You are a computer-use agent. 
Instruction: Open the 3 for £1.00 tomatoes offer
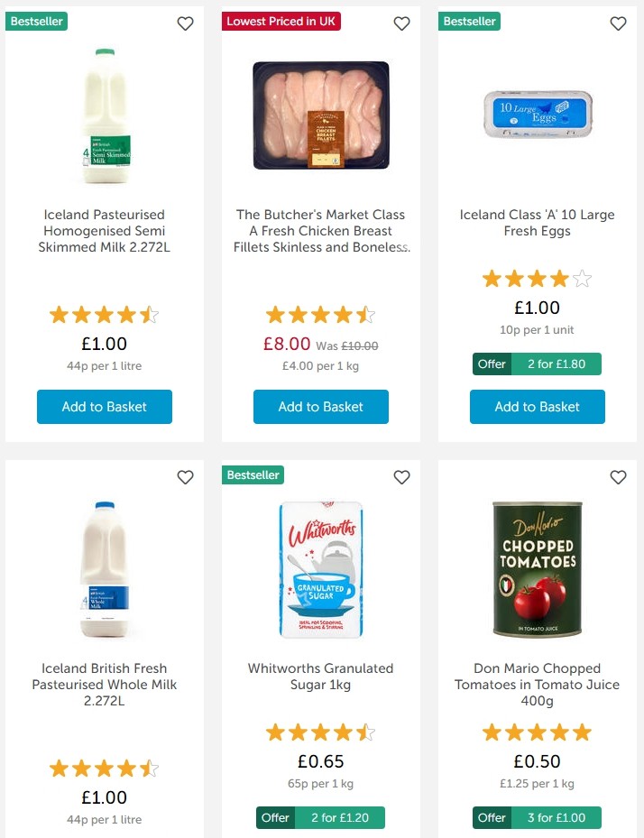click(537, 817)
